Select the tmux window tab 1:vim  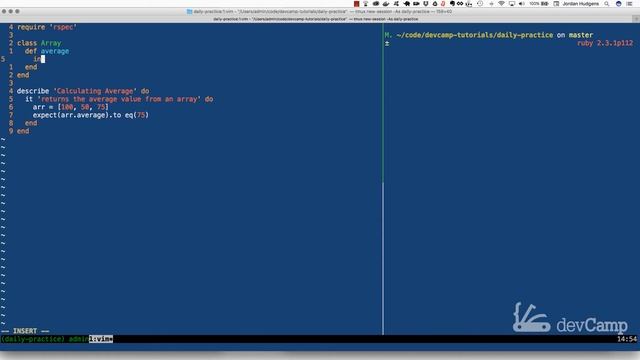pos(101,339)
